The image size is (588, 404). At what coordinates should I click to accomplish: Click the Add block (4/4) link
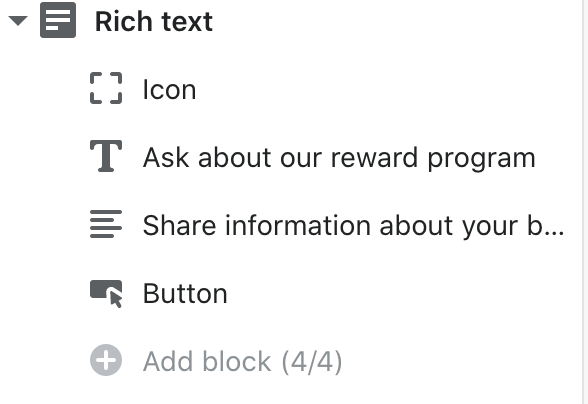pyautogui.click(x=243, y=362)
